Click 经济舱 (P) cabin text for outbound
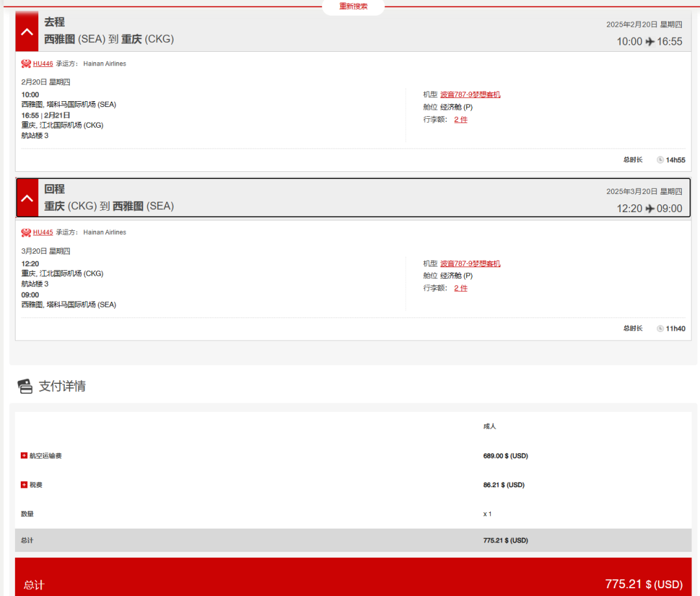Screen dimensions: 700x596 [456, 107]
